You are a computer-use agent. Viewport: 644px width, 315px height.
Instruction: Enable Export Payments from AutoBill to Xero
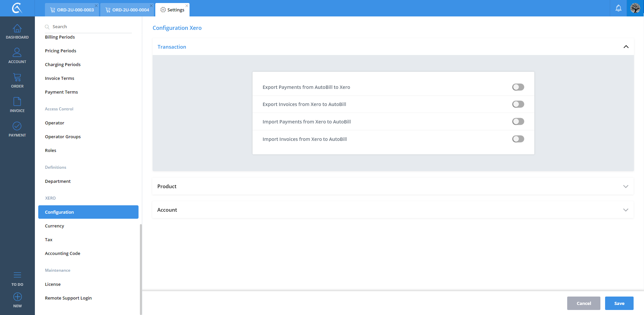(518, 87)
